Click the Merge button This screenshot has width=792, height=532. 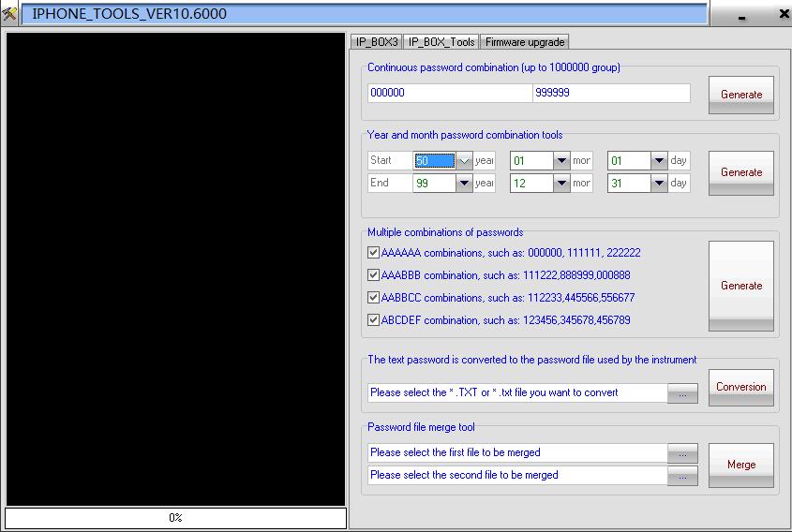pyautogui.click(x=741, y=465)
